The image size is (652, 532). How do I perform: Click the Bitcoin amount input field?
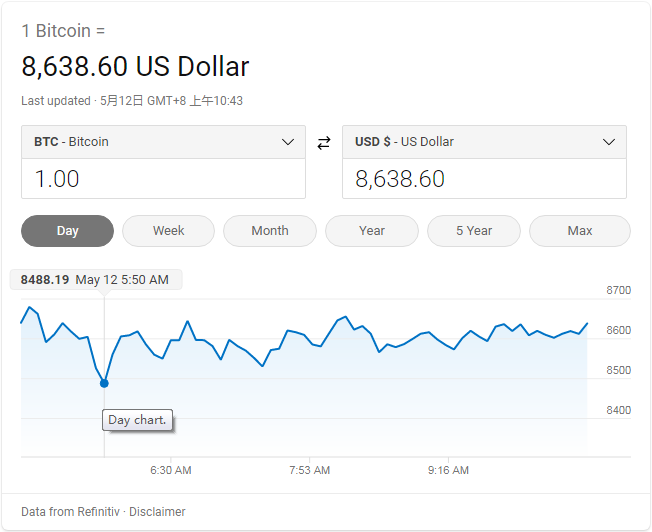pyautogui.click(x=163, y=179)
